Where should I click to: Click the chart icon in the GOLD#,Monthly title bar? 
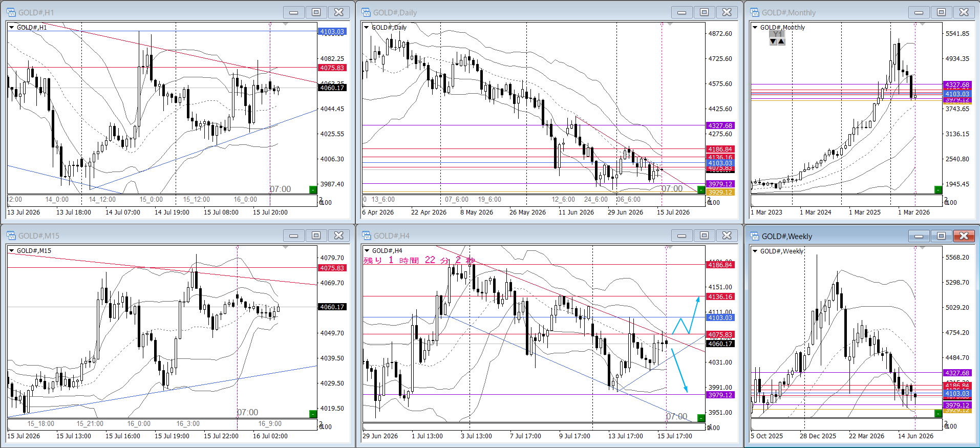[x=755, y=12]
